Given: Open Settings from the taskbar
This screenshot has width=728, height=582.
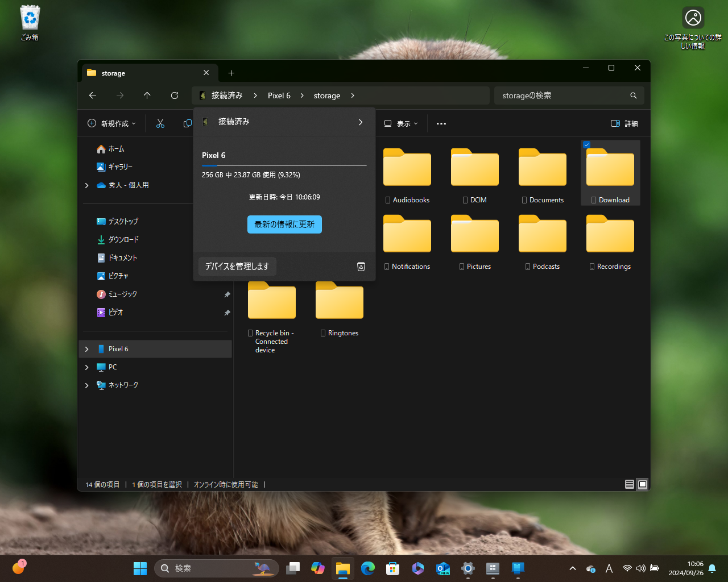Looking at the screenshot, I should point(468,568).
